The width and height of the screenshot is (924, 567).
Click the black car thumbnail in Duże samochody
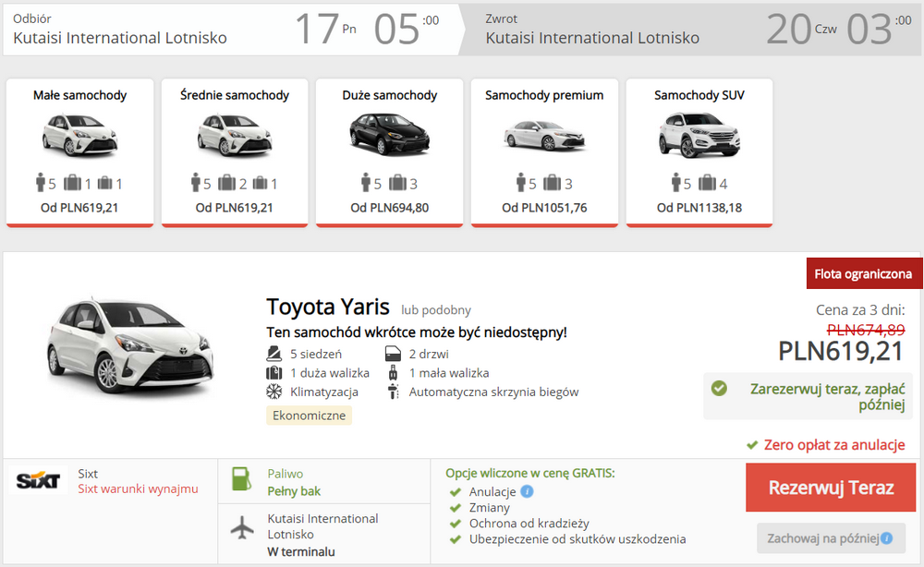(x=390, y=136)
